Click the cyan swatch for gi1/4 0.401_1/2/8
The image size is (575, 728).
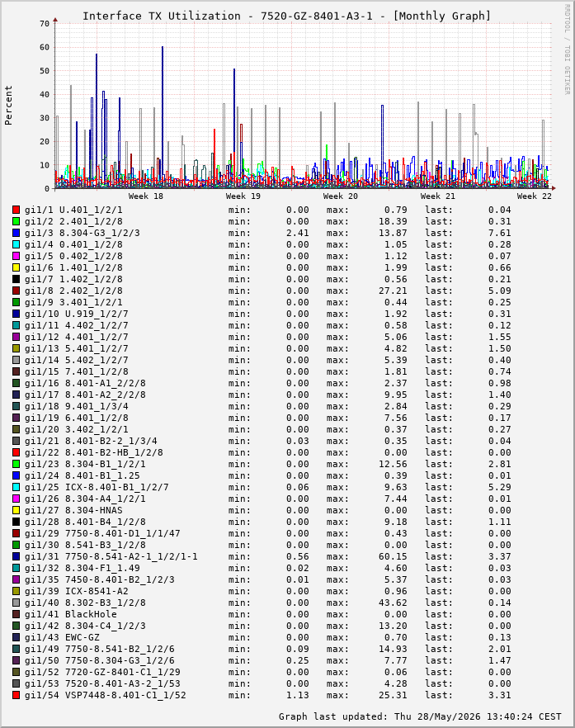(16, 245)
